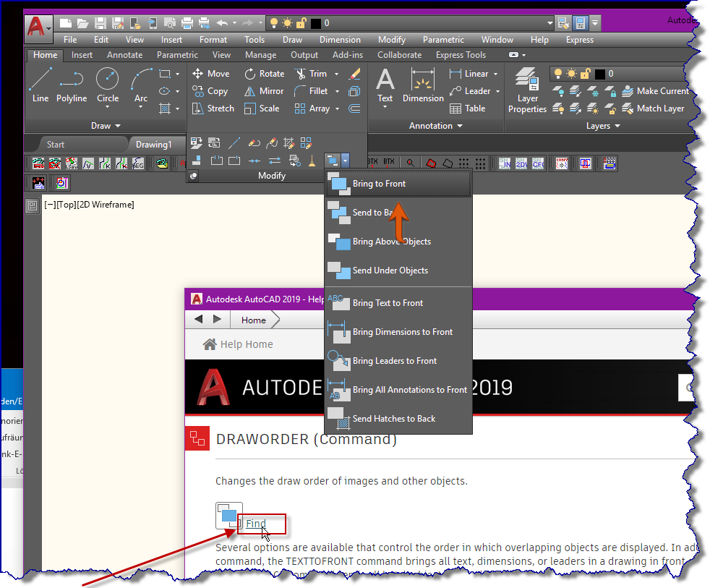Click the New drawing icon in quick access toolbar
Screen dimensions: 710x588
pyautogui.click(x=66, y=23)
